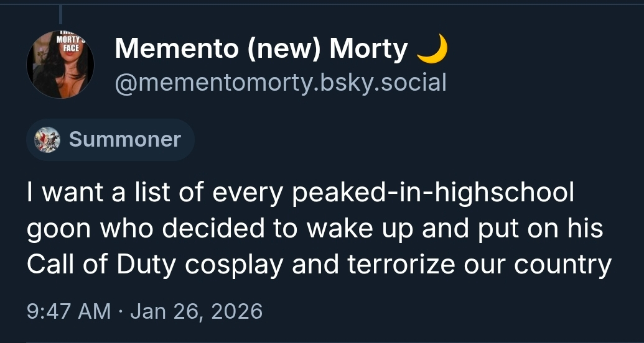Open the Memento Morty profile avatar
The image size is (644, 343).
click(60, 65)
